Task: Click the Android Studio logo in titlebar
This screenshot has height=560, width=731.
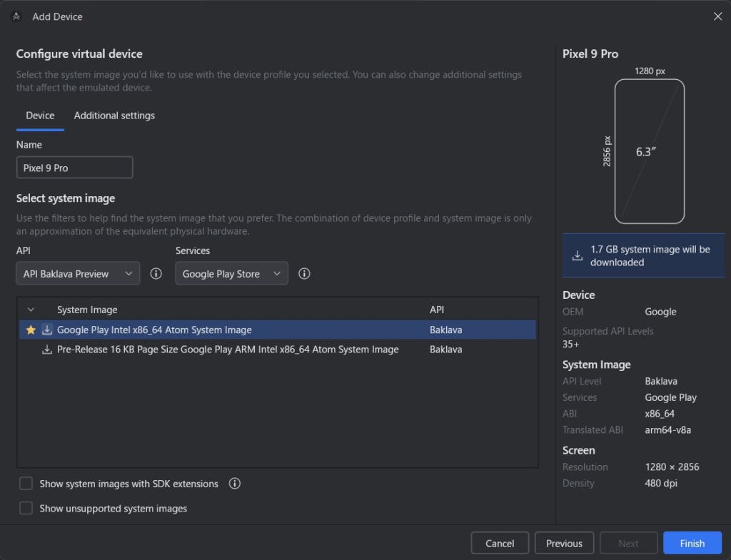Action: (x=16, y=16)
